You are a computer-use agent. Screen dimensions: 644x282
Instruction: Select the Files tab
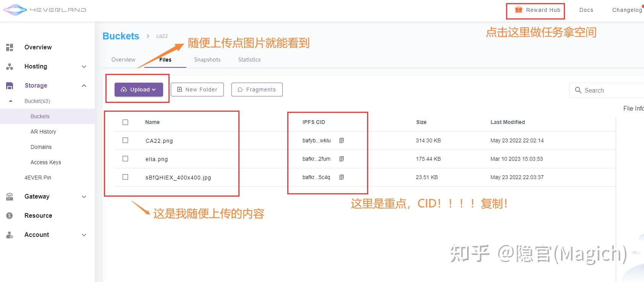click(x=165, y=60)
